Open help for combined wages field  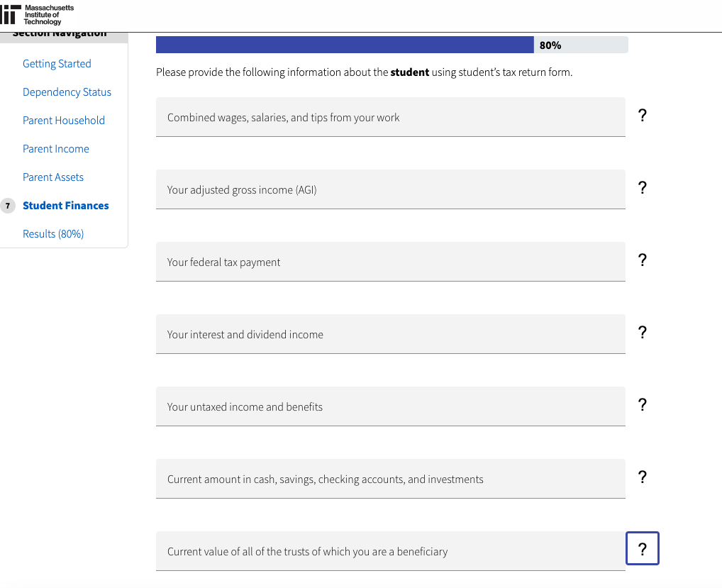point(642,116)
